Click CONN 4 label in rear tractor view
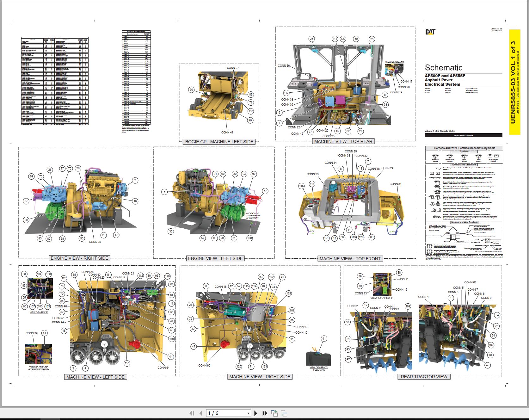Viewport: 529px width, 420px height. [x=423, y=297]
